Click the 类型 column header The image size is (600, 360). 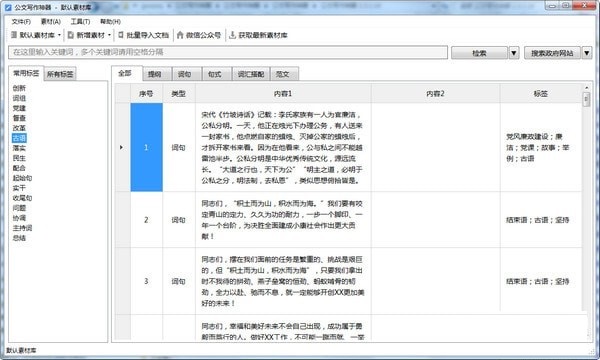click(x=179, y=93)
